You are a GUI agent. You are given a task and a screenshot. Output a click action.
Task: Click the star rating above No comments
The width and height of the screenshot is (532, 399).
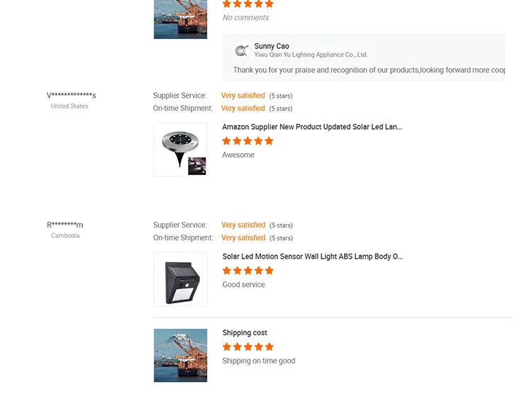tap(248, 4)
